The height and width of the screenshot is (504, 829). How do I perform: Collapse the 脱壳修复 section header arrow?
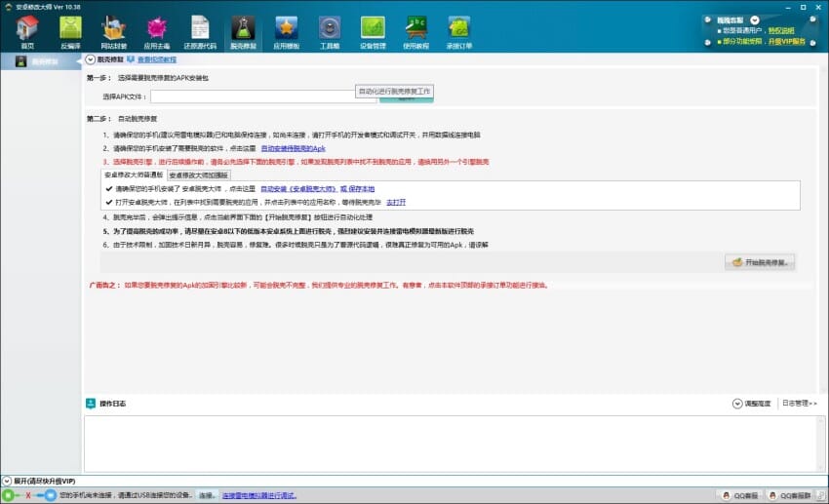click(x=90, y=60)
